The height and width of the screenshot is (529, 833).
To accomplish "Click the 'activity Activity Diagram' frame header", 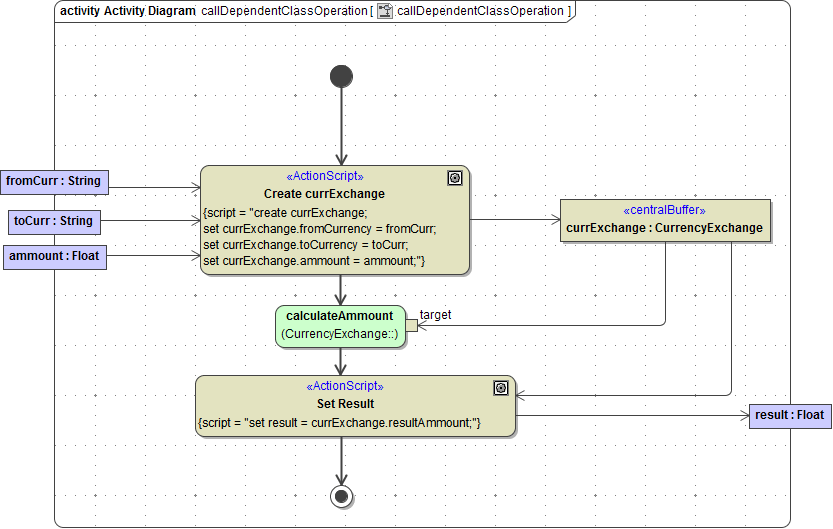I will click(x=127, y=11).
